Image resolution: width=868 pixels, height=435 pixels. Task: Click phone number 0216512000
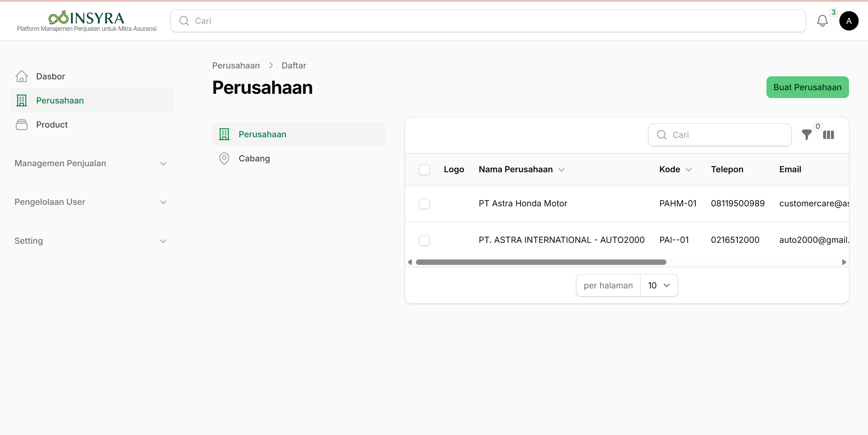coord(735,240)
